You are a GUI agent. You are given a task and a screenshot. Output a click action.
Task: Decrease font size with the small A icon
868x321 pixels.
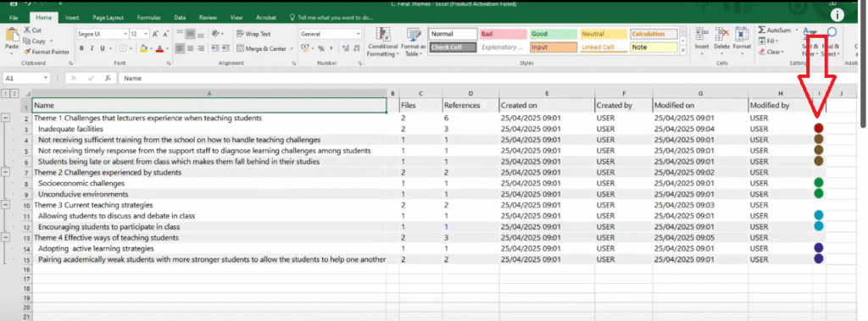[167, 34]
